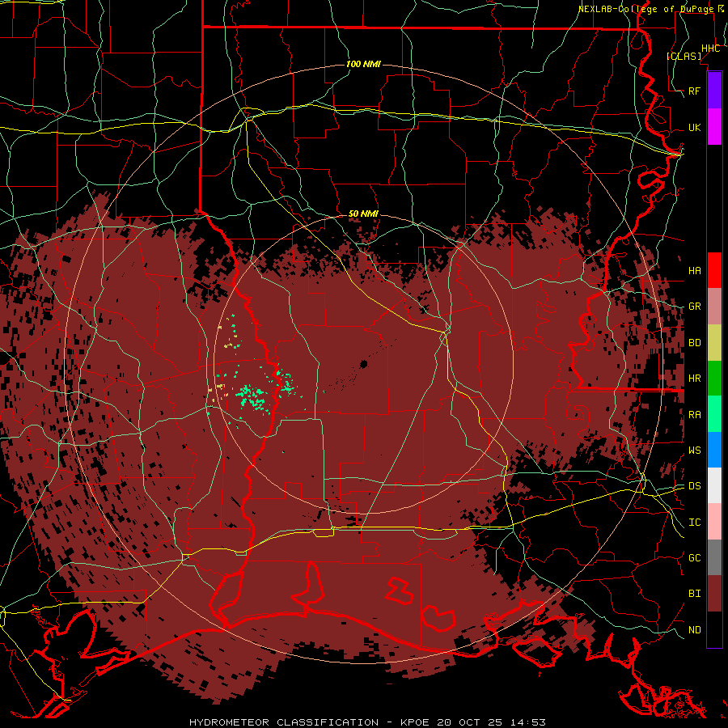This screenshot has width=728, height=728.
Task: Click the HA red legend swatch
Action: pos(714,270)
